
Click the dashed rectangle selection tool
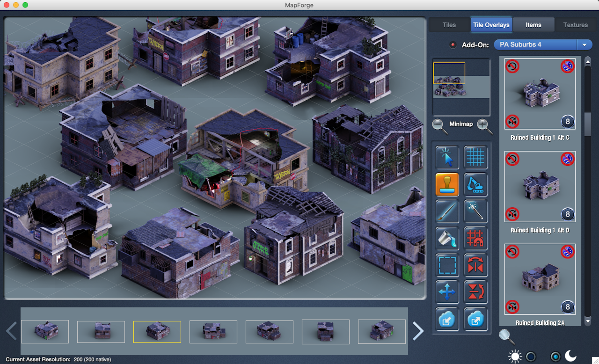coord(447,265)
